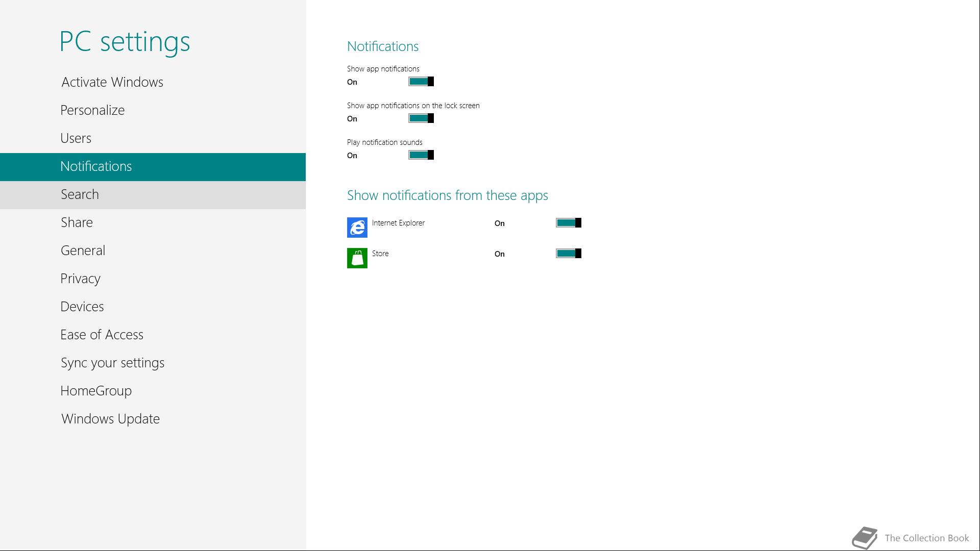This screenshot has height=551, width=980.
Task: Click 'Show app notifications on the lock screen' label
Action: coord(413,106)
